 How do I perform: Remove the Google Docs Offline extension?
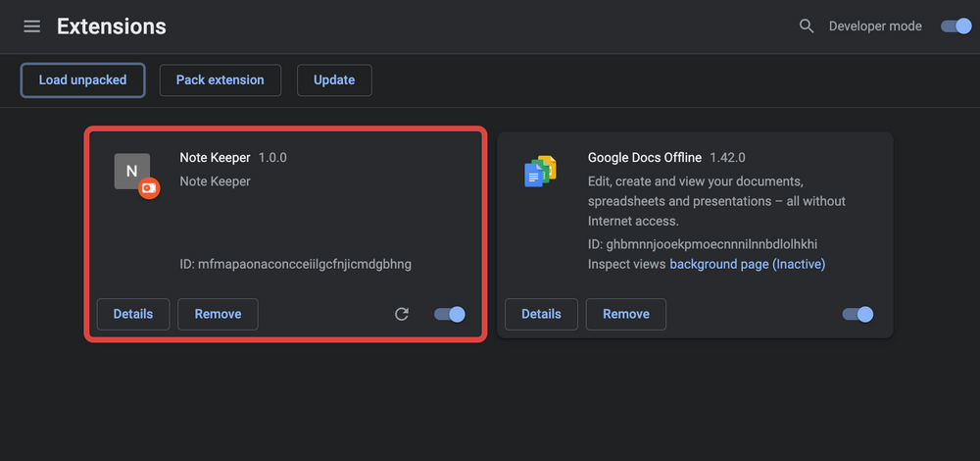(x=625, y=314)
